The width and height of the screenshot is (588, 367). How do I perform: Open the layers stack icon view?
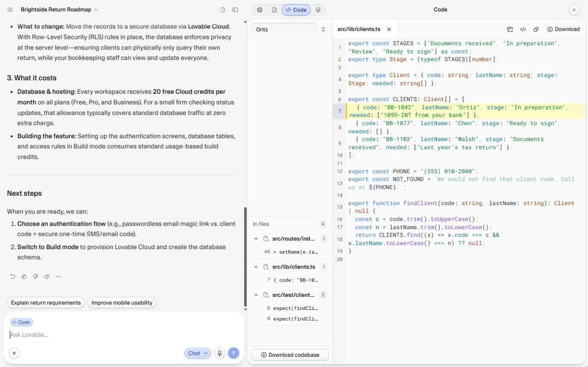tap(318, 10)
